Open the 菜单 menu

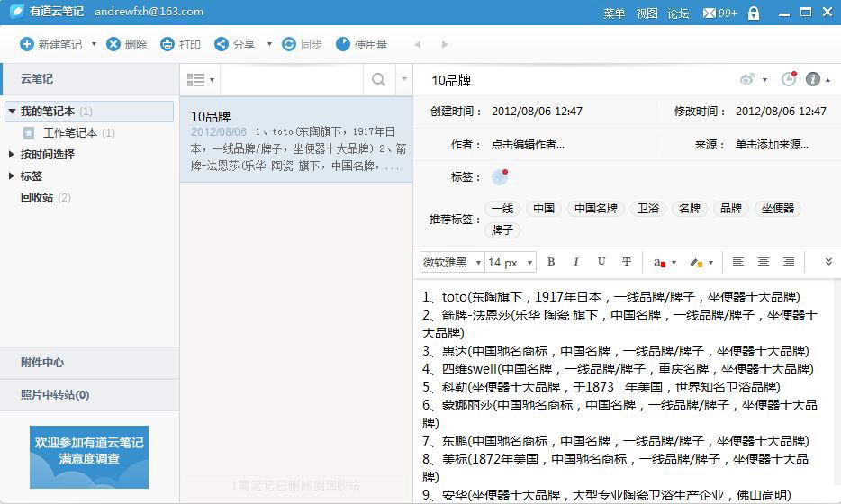pyautogui.click(x=613, y=13)
